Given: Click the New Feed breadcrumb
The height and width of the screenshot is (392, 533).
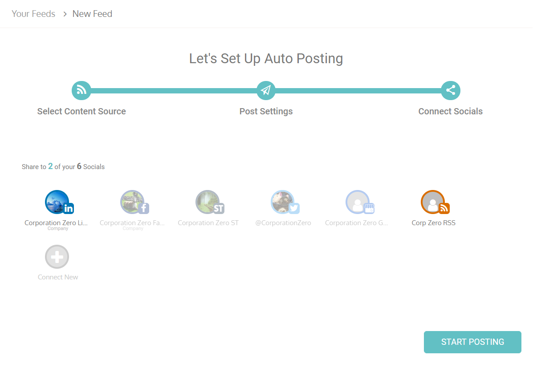Looking at the screenshot, I should point(92,14).
